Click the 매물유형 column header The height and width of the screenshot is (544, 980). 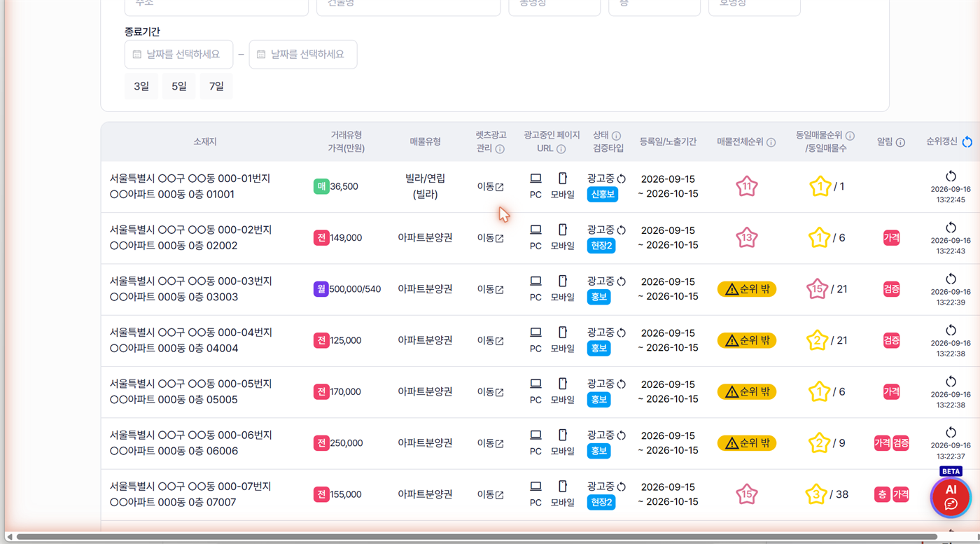coord(425,141)
